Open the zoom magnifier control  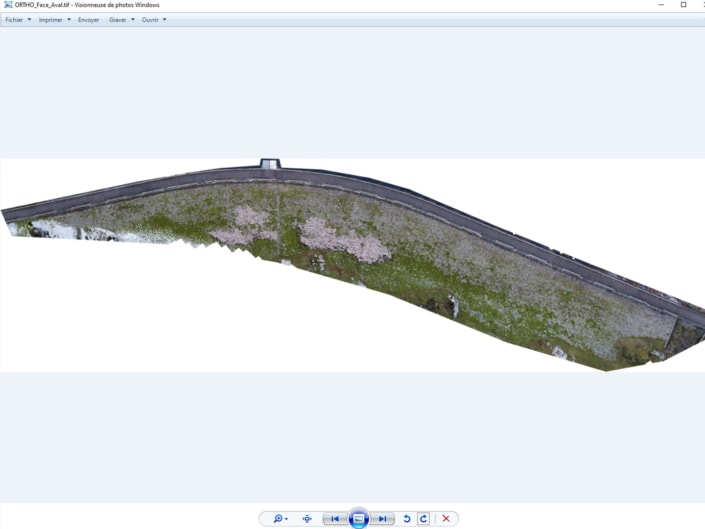pyautogui.click(x=278, y=519)
